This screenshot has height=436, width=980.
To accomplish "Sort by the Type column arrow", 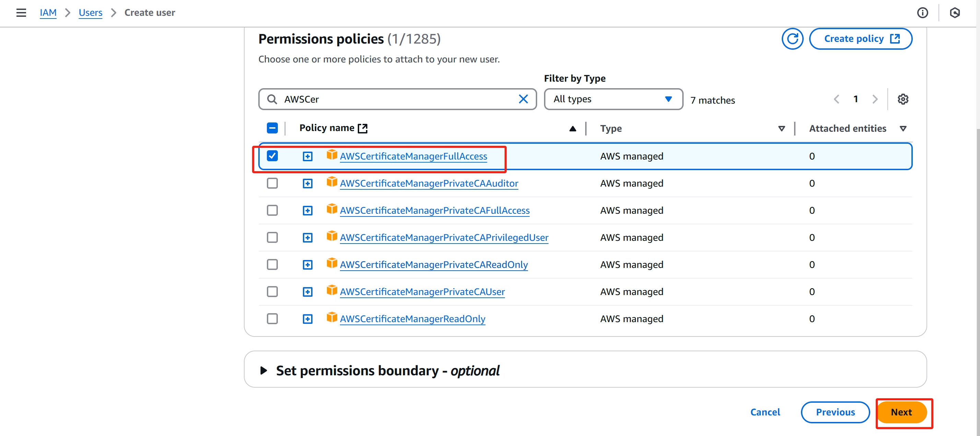I will tap(781, 129).
